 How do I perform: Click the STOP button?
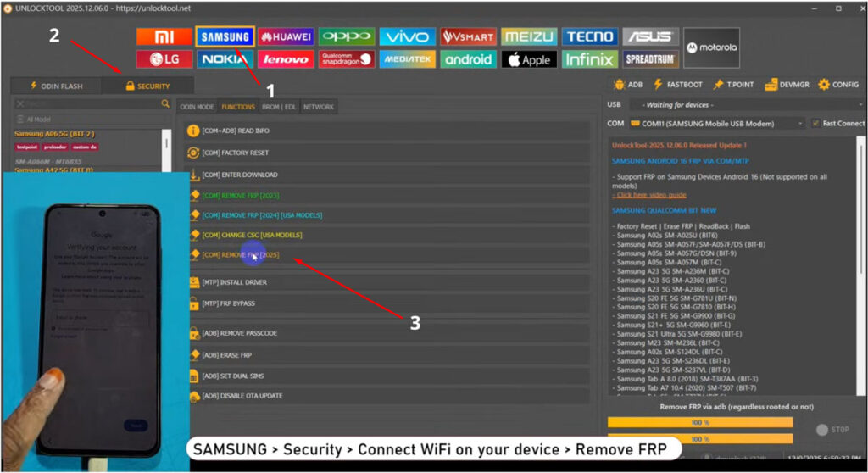pyautogui.click(x=832, y=430)
